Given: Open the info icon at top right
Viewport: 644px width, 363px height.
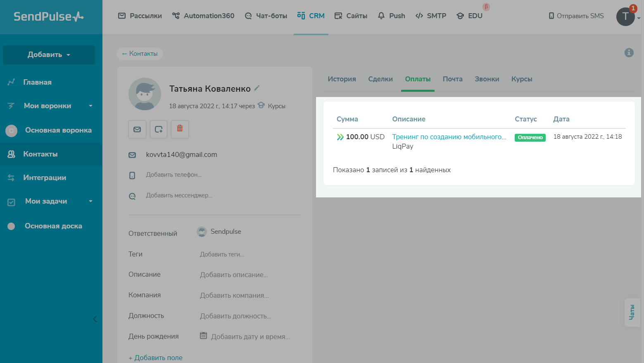Looking at the screenshot, I should [x=629, y=52].
